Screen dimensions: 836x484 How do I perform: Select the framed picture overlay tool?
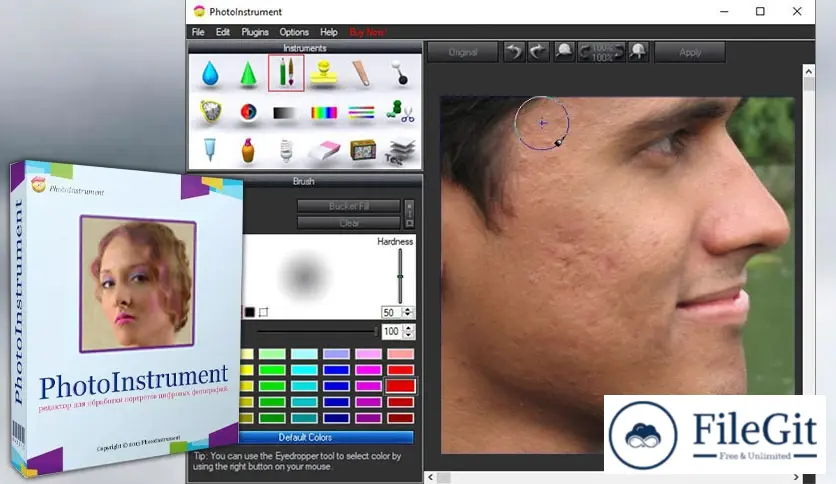pyautogui.click(x=363, y=150)
